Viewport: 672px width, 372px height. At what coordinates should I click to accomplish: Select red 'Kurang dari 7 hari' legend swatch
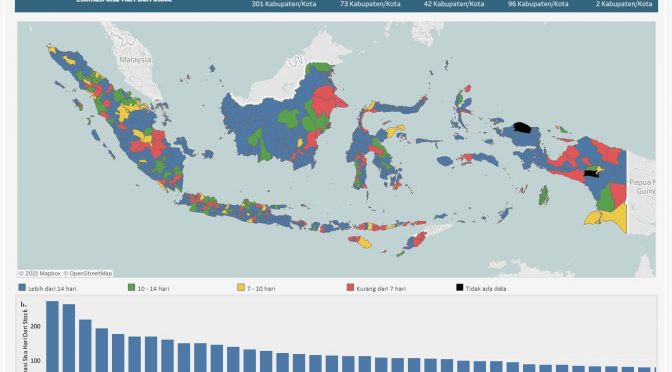351,288
